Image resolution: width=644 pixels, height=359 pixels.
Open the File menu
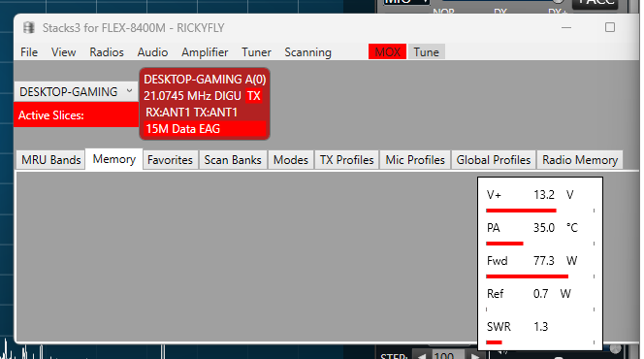(x=29, y=52)
